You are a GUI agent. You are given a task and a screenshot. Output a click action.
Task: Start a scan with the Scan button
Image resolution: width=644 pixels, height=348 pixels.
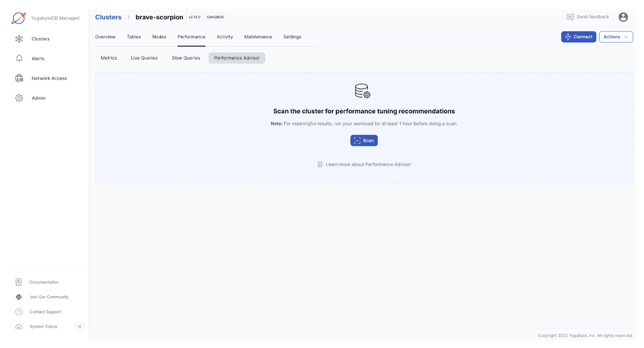pos(364,140)
